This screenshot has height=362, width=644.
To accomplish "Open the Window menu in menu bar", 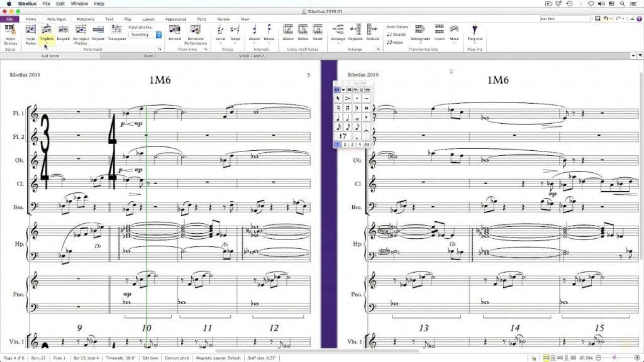I will click(79, 3).
